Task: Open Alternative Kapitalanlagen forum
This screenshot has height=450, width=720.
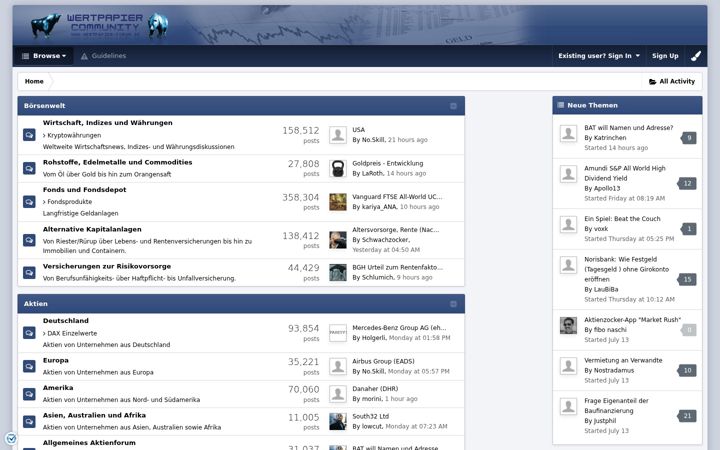Action: [x=92, y=229]
